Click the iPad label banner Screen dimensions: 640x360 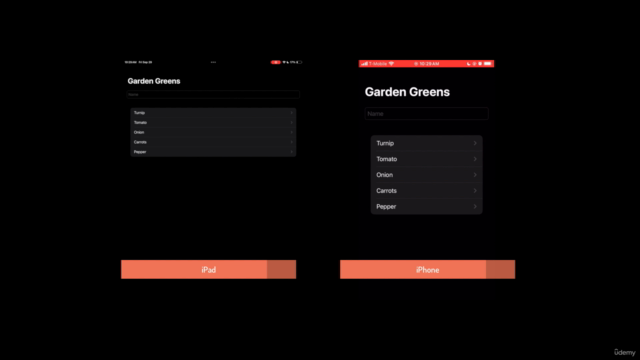pyautogui.click(x=209, y=269)
